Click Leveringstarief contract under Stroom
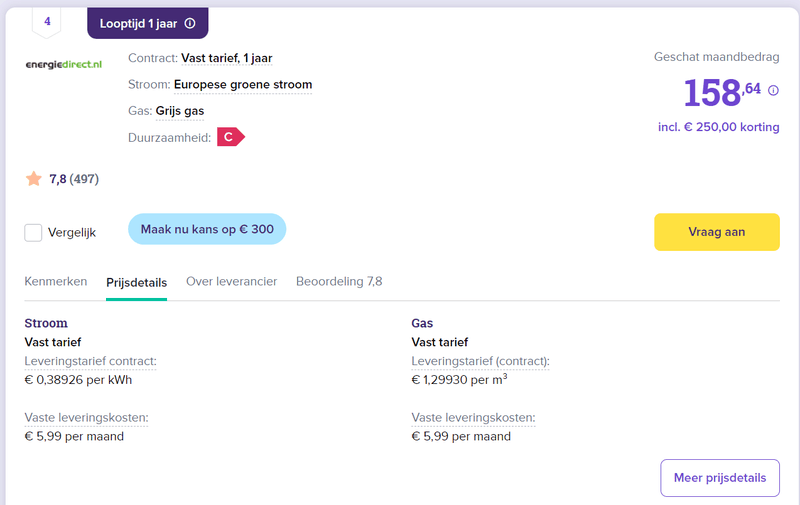Image resolution: width=800 pixels, height=505 pixels. [x=90, y=361]
